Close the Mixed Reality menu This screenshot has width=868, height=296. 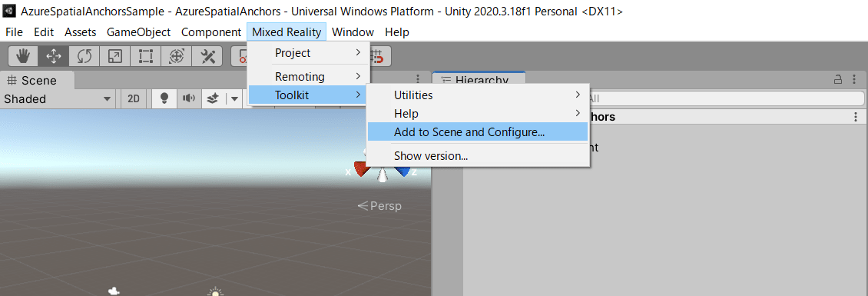(x=287, y=32)
